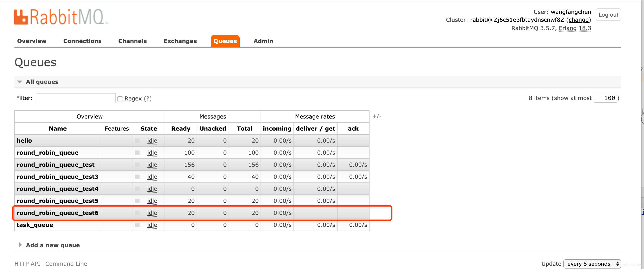The width and height of the screenshot is (644, 269).
Task: Open the round_robin_queue_test6 queue
Action: (x=57, y=213)
